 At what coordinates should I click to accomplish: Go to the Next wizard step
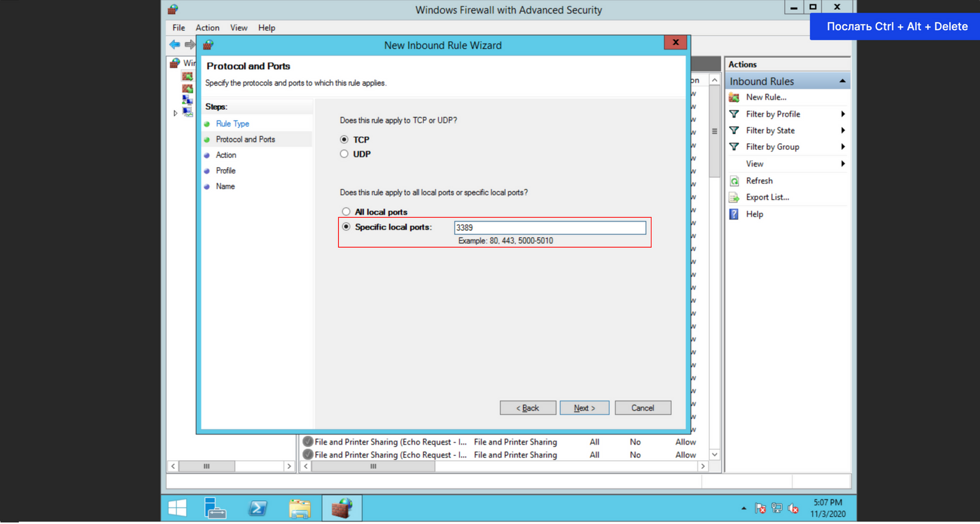[584, 408]
